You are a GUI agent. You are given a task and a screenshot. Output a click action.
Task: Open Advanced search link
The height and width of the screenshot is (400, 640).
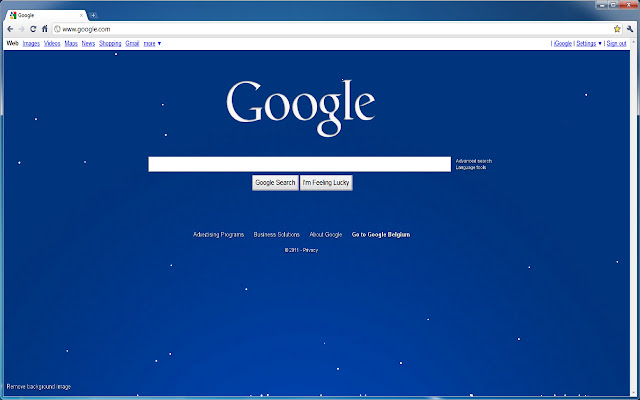[x=473, y=161]
